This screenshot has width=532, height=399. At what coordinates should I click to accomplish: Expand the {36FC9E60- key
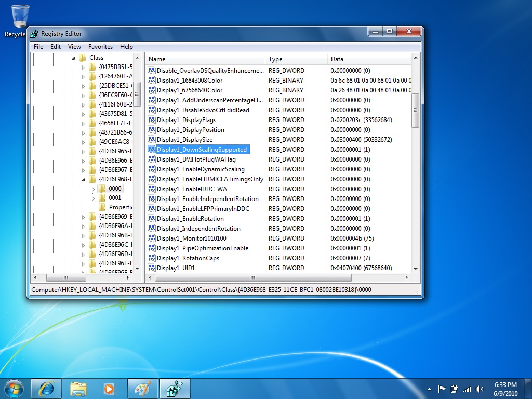tap(84, 96)
